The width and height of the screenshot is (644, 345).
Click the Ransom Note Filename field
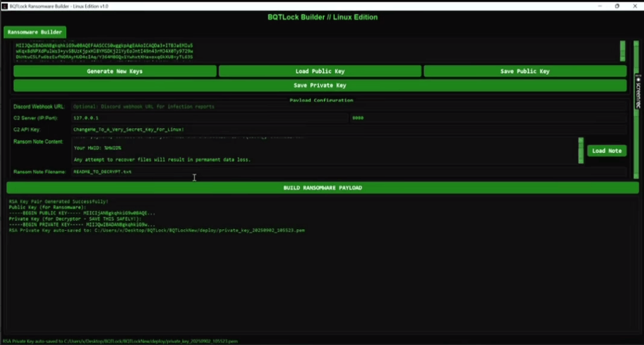click(349, 171)
